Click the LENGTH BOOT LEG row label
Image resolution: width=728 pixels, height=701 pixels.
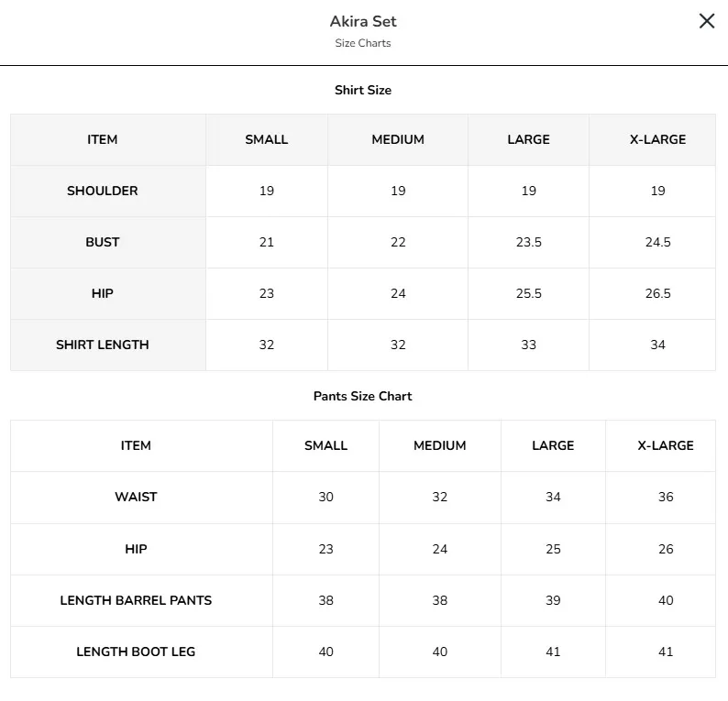136,652
